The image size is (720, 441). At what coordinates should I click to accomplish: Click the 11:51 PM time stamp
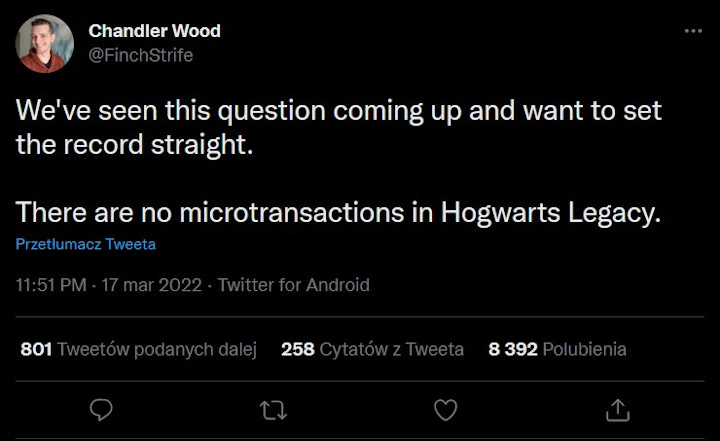pos(50,285)
